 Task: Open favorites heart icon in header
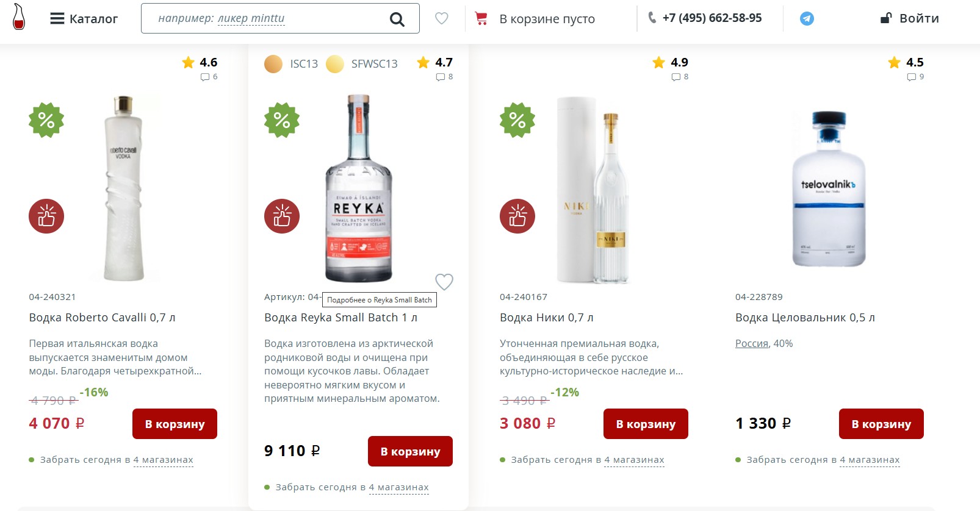coord(442,19)
